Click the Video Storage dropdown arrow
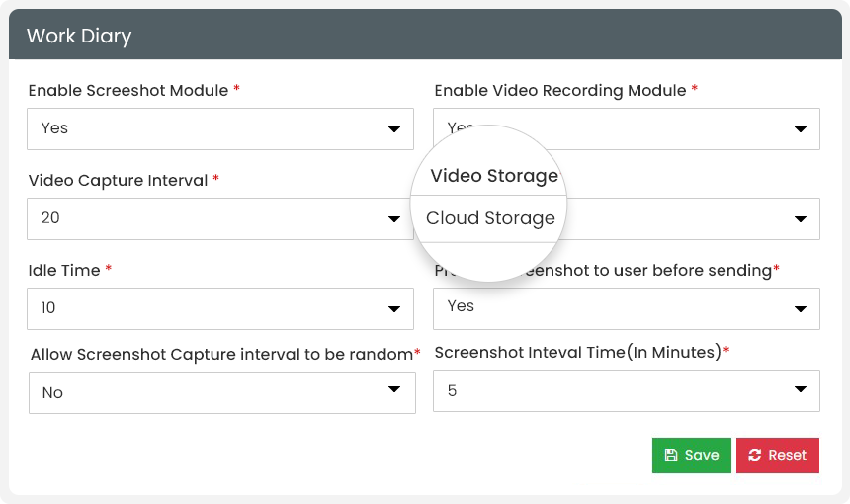Screen dimensions: 850x504 pos(801,219)
